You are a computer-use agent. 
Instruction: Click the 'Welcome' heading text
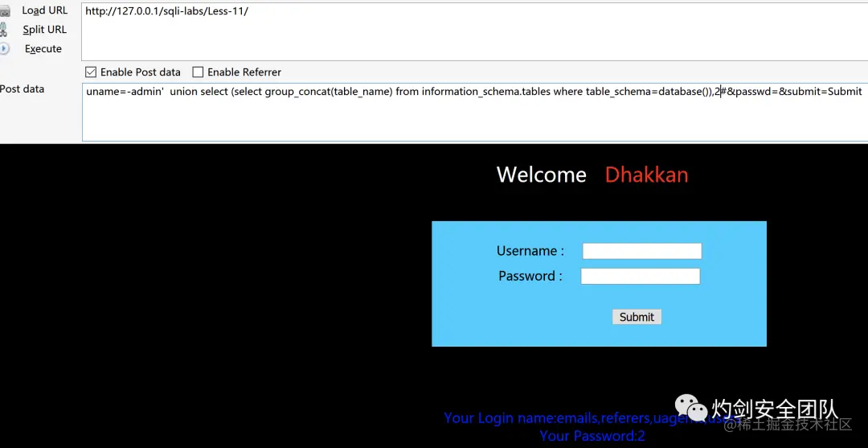pos(542,175)
